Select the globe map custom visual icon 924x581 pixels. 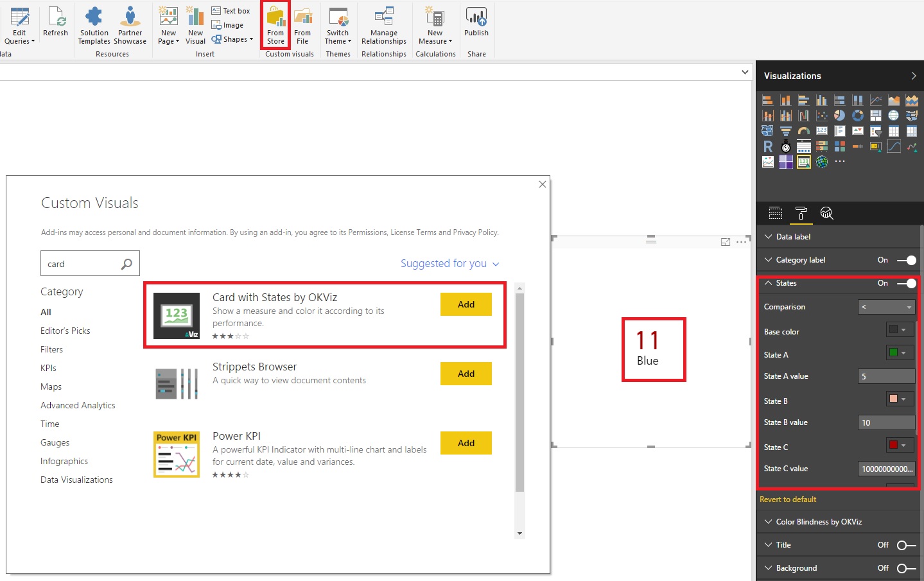coord(821,162)
